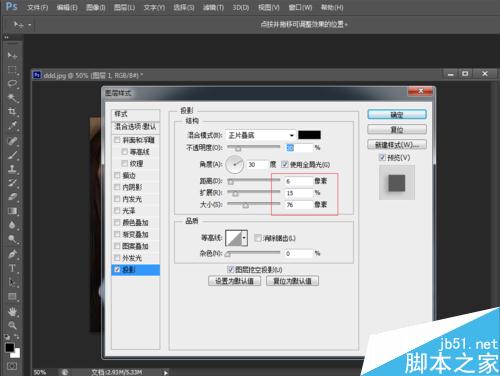500x376 pixels.
Task: Click the 复位为默认值 button
Action: pyautogui.click(x=292, y=281)
